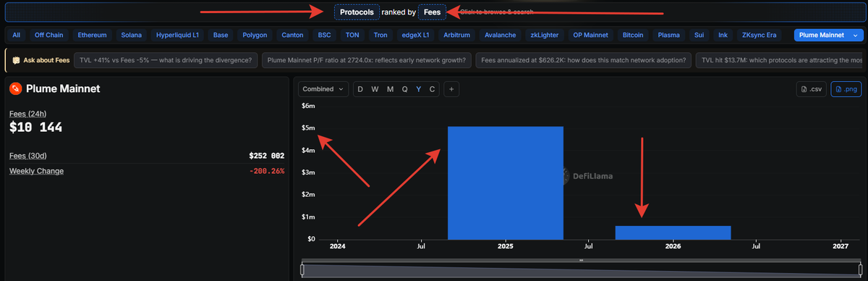868x281 pixels.
Task: Filter by TON chain
Action: click(352, 35)
